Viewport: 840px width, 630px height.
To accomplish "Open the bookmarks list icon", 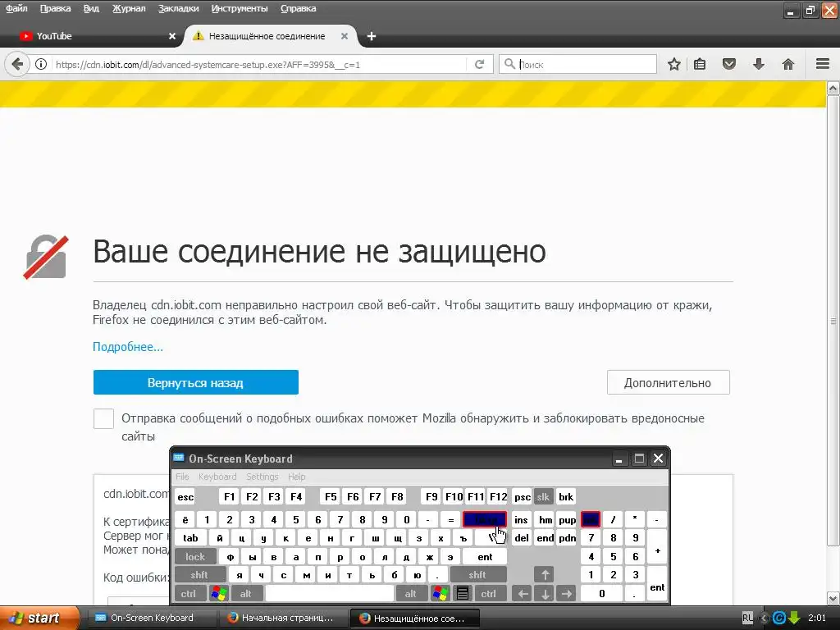I will coord(700,64).
